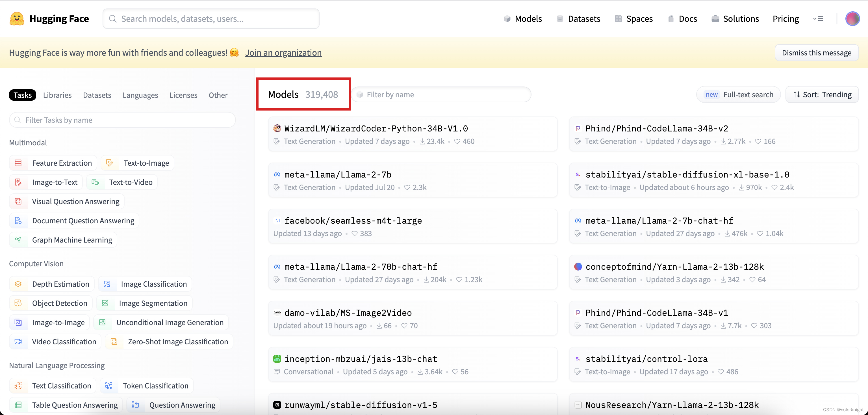Switch to the Libraries tab
This screenshot has height=415, width=868.
(x=57, y=95)
